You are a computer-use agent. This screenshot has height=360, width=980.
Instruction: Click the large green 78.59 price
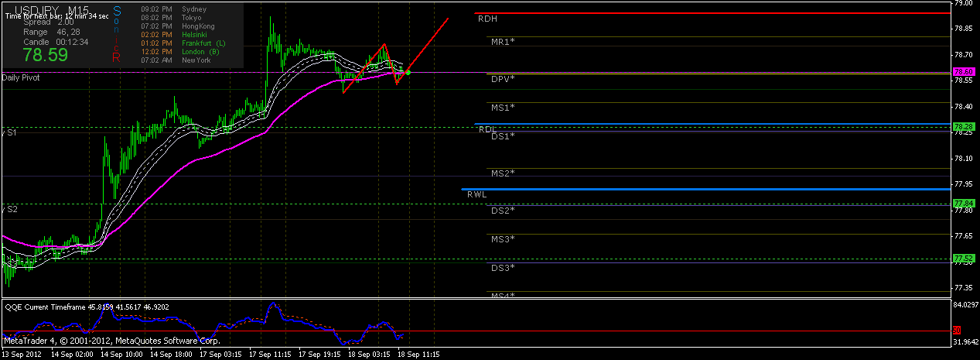pos(46,56)
